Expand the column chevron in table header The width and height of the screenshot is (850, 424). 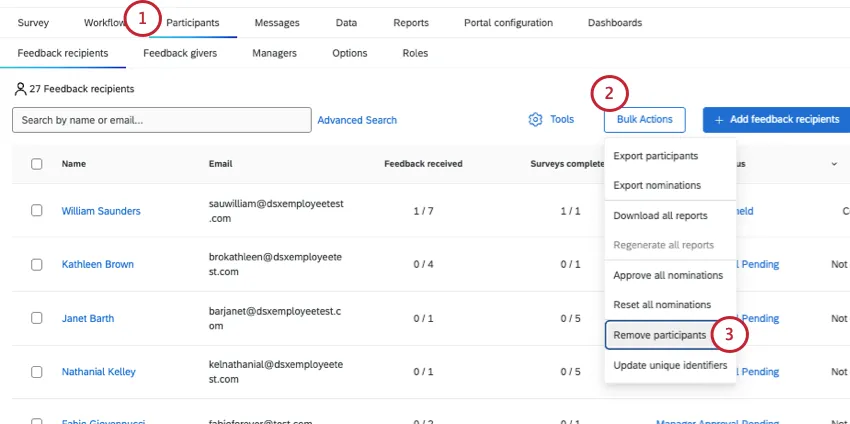coord(834,164)
